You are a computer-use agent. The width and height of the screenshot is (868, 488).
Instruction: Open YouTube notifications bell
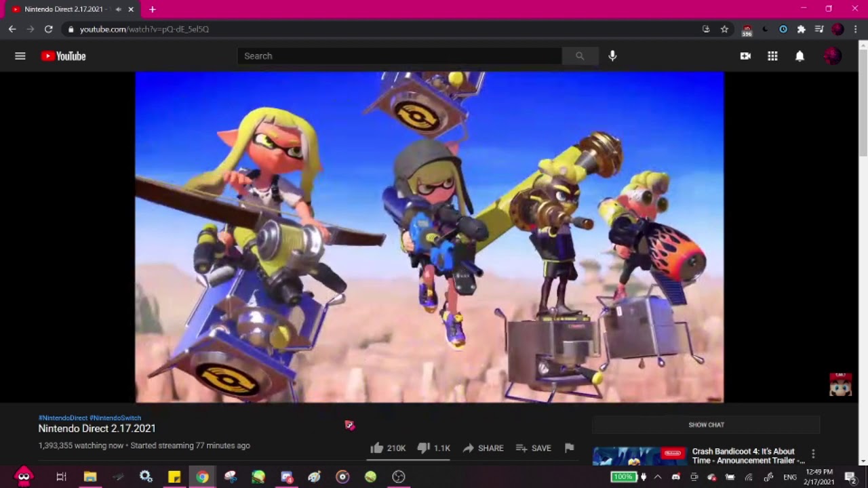(x=800, y=56)
